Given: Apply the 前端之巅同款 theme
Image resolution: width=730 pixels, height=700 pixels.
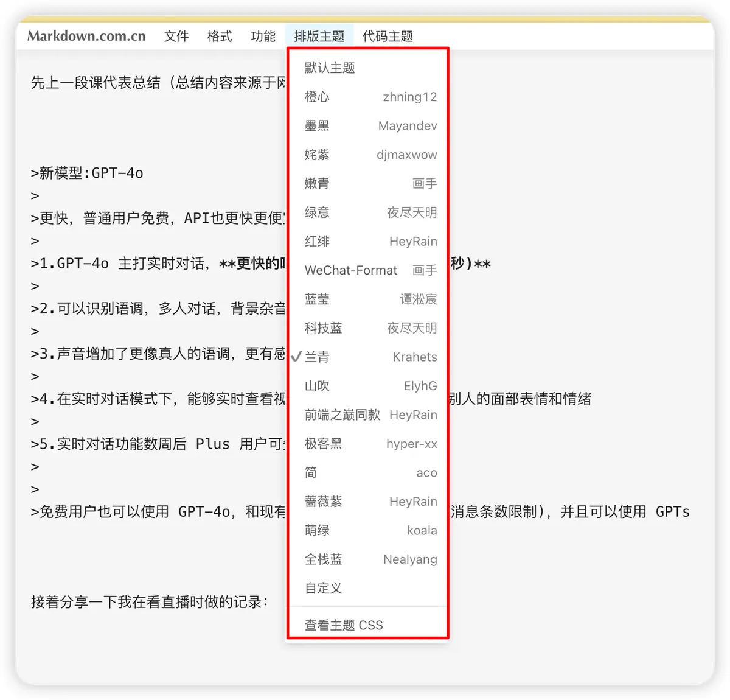Looking at the screenshot, I should pos(368,415).
